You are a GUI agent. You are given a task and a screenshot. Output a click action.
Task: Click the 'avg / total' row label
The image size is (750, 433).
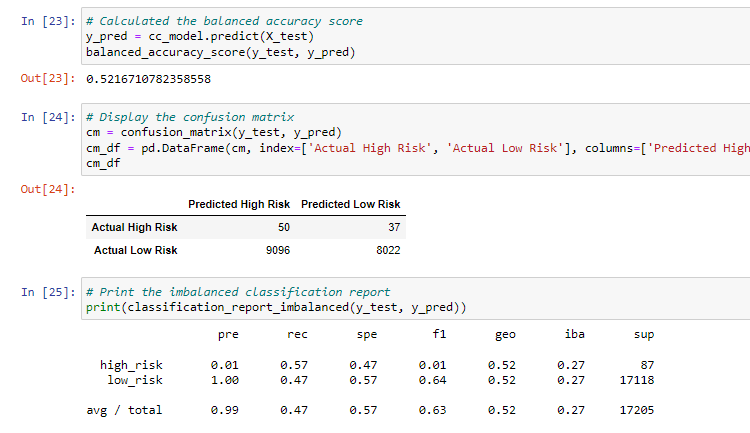click(124, 411)
